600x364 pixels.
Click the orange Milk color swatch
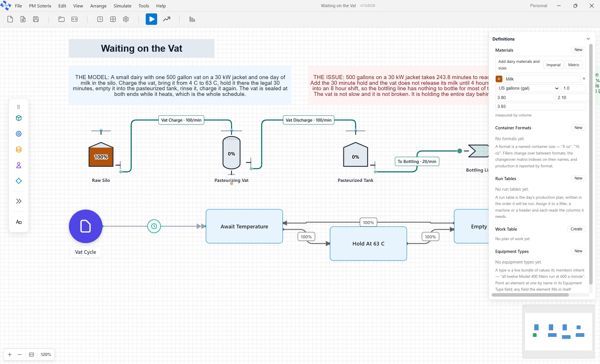point(499,79)
